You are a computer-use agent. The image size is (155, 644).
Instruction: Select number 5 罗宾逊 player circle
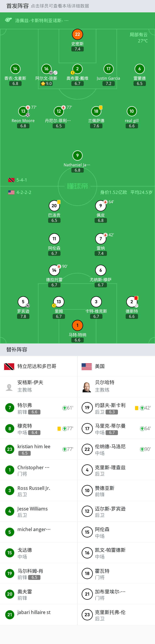tap(23, 302)
